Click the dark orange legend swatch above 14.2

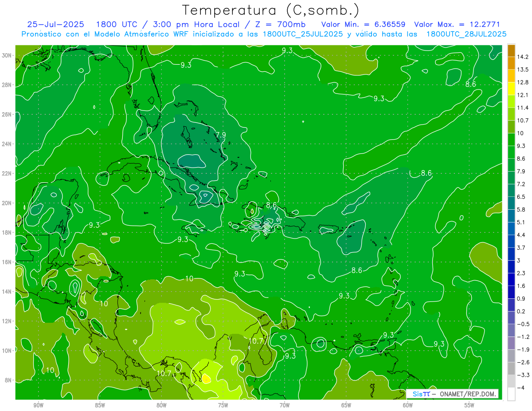pyautogui.click(x=511, y=51)
